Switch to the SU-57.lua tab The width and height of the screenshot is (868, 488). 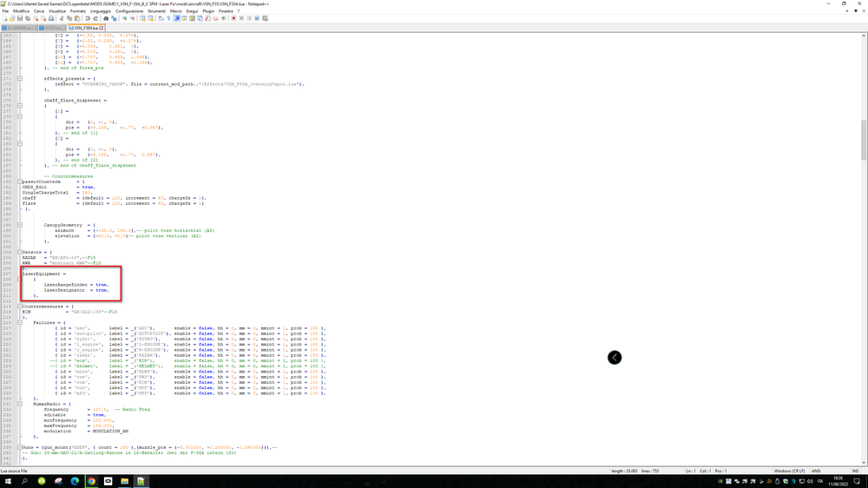pyautogui.click(x=53, y=28)
